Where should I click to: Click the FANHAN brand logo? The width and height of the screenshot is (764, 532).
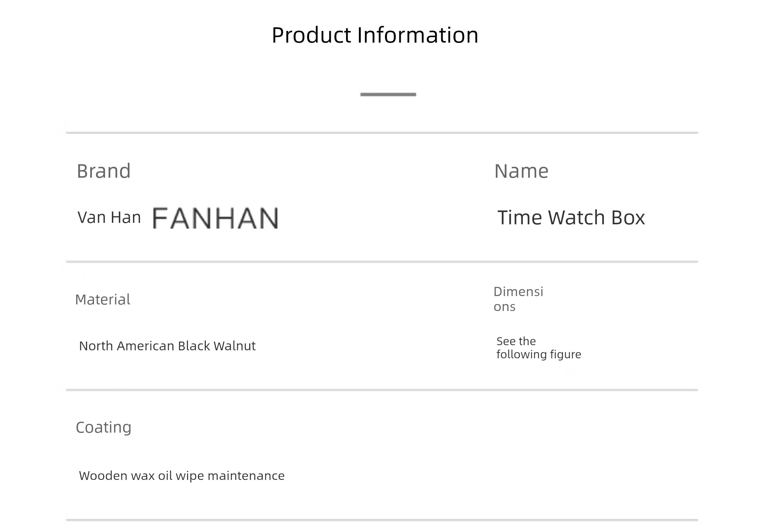point(215,218)
